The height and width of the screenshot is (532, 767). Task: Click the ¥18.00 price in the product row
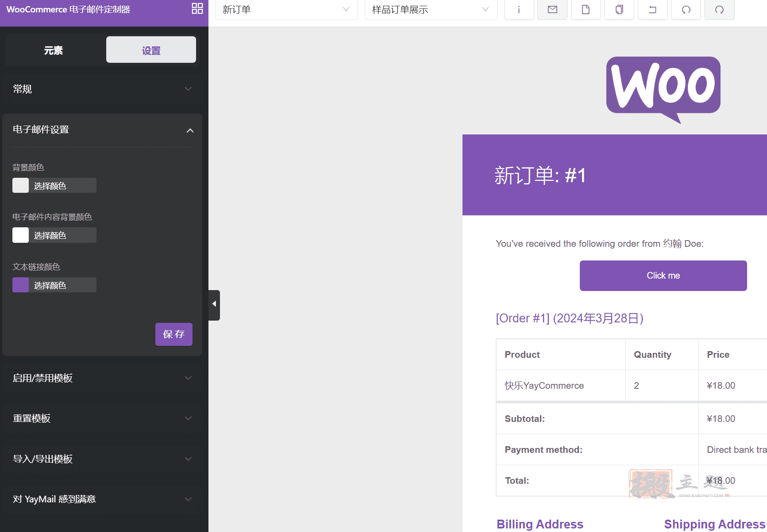pyautogui.click(x=721, y=386)
